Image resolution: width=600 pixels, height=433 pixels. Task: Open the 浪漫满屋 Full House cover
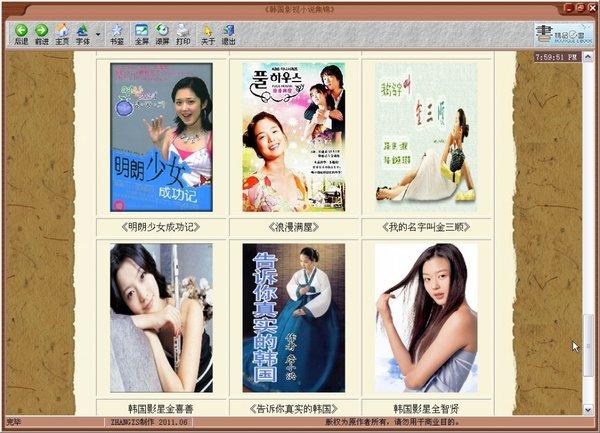point(294,137)
